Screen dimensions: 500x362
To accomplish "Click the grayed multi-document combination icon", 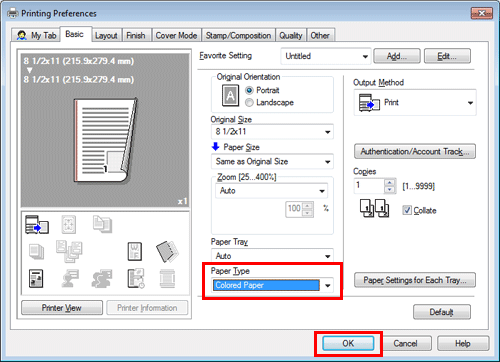I will click(x=69, y=251).
